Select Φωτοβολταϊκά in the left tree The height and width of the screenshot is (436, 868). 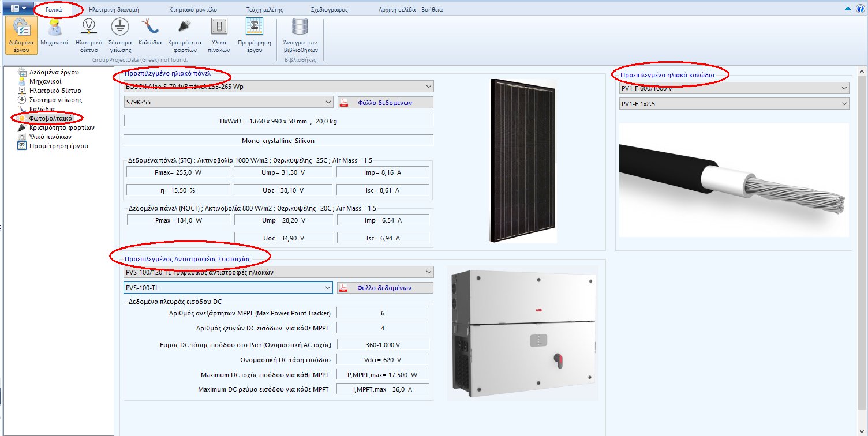(50, 118)
